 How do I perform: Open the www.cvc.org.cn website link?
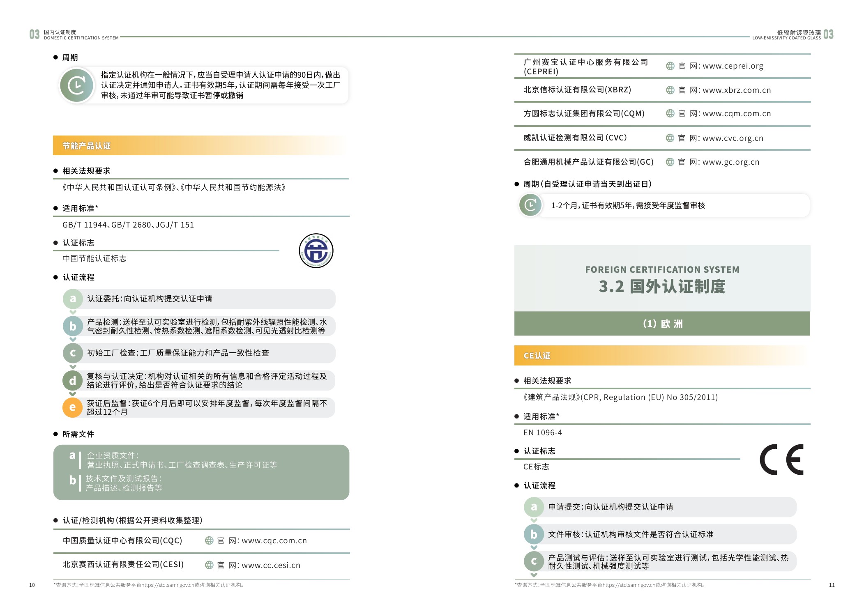pyautogui.click(x=733, y=138)
